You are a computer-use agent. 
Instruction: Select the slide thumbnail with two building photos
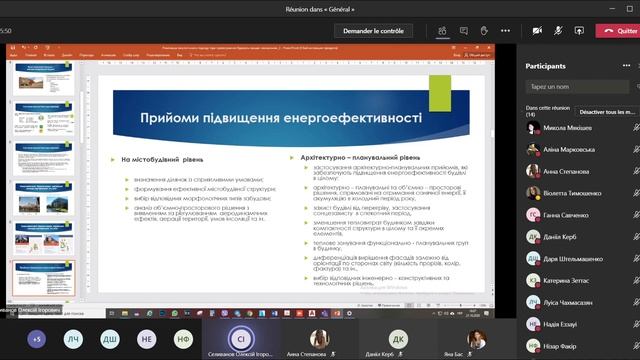[43, 199]
